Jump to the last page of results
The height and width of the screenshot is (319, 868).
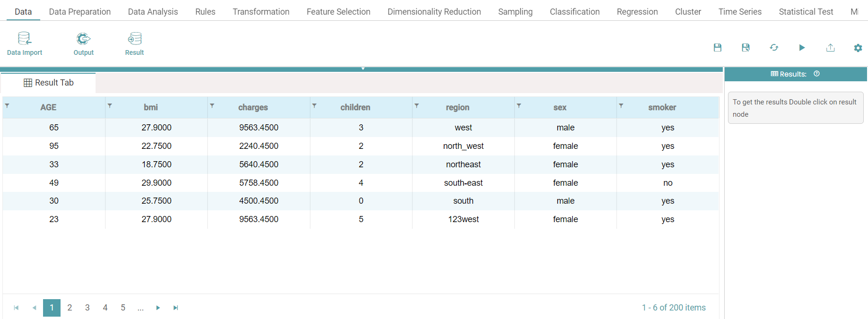pyautogui.click(x=175, y=308)
